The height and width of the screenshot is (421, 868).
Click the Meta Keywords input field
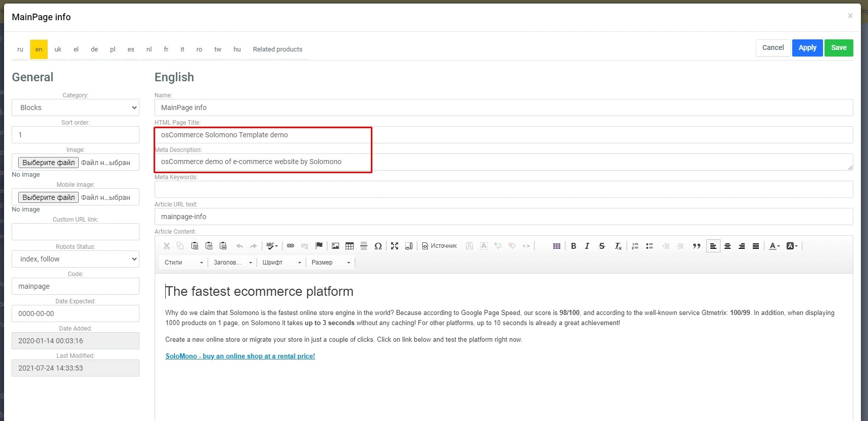coord(503,189)
